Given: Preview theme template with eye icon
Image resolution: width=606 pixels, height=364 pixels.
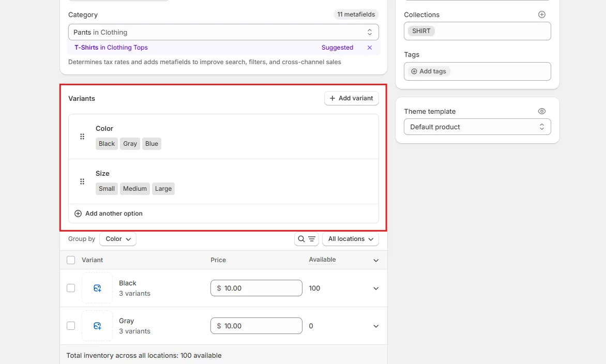Looking at the screenshot, I should (x=541, y=111).
